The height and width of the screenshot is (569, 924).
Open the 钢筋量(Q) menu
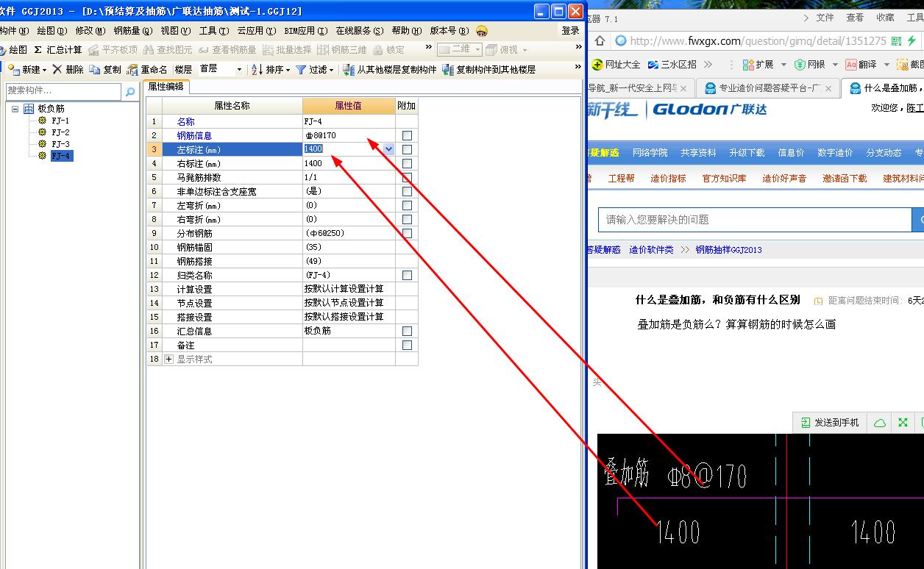click(x=133, y=31)
